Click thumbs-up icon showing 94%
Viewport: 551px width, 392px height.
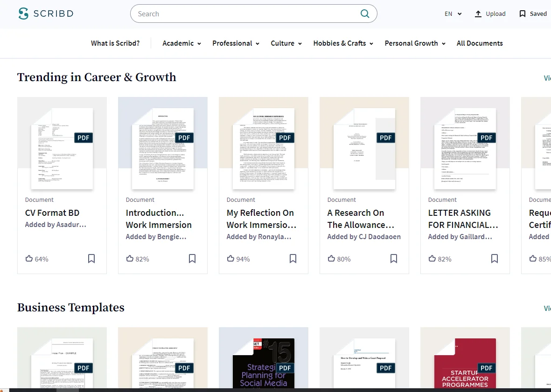coord(230,259)
